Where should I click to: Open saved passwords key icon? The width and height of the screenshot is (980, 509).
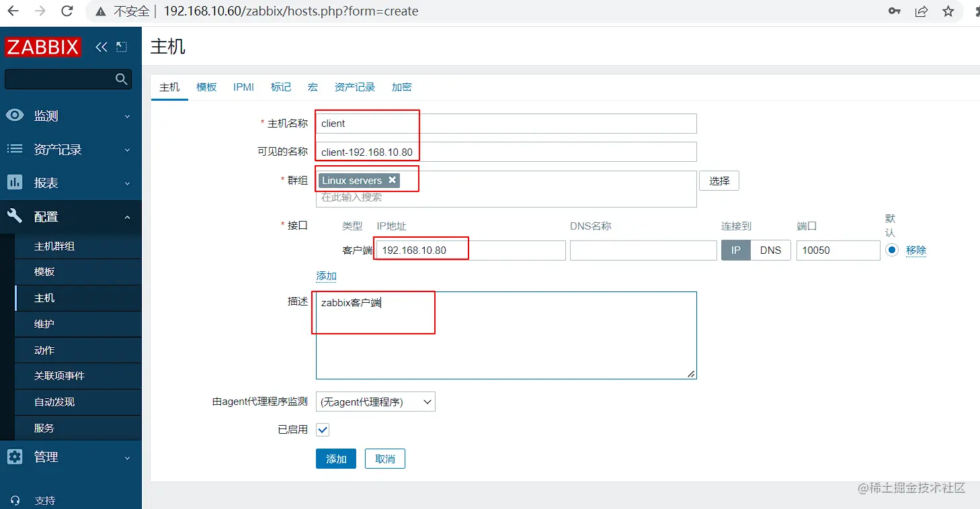coord(895,11)
